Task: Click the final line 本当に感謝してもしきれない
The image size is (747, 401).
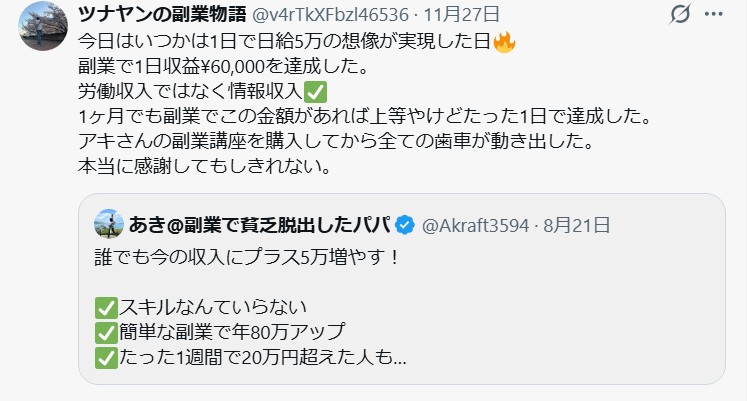Action: click(x=205, y=166)
